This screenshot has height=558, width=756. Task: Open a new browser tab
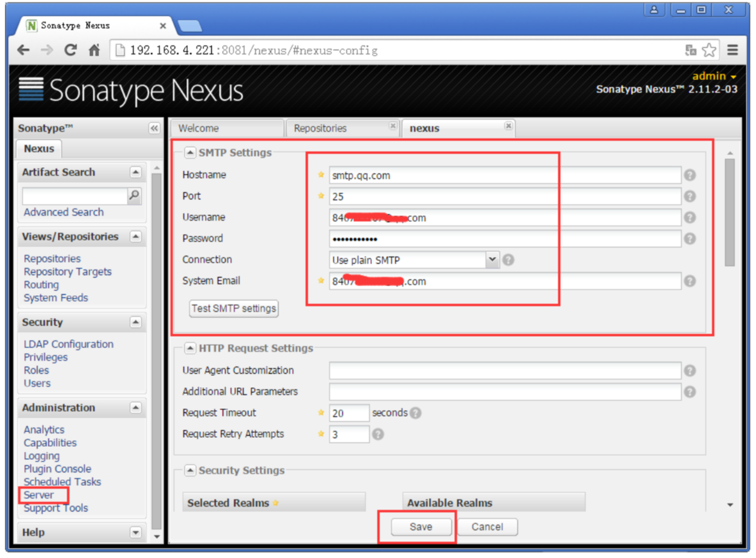189,26
